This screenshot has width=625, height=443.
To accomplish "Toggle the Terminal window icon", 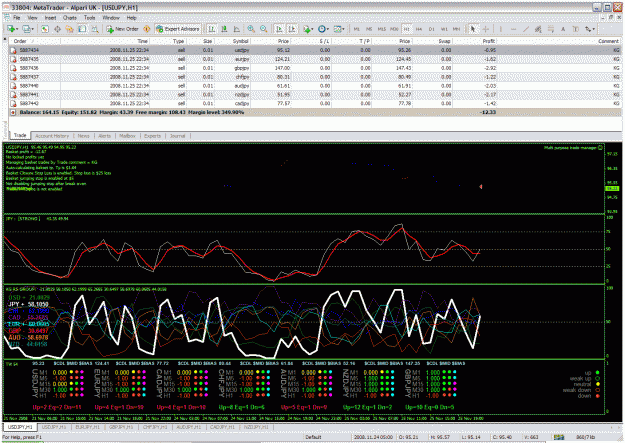I will 82,29.
